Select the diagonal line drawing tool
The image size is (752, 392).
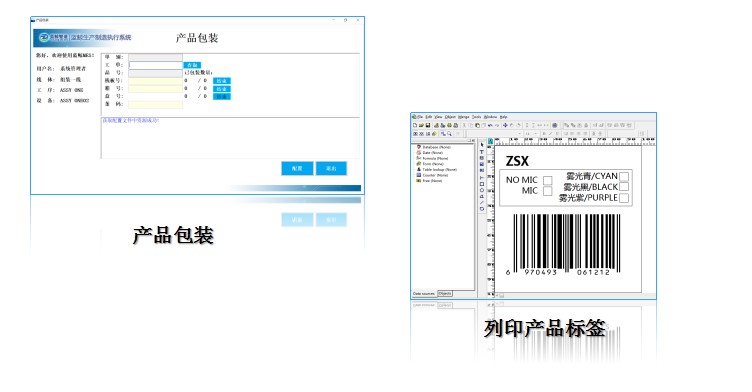tap(482, 202)
